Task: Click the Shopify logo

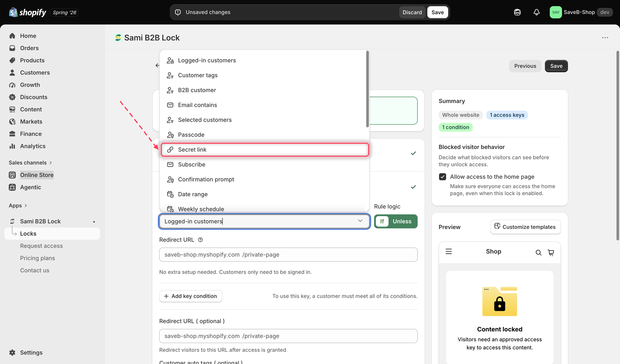Action: click(28, 12)
